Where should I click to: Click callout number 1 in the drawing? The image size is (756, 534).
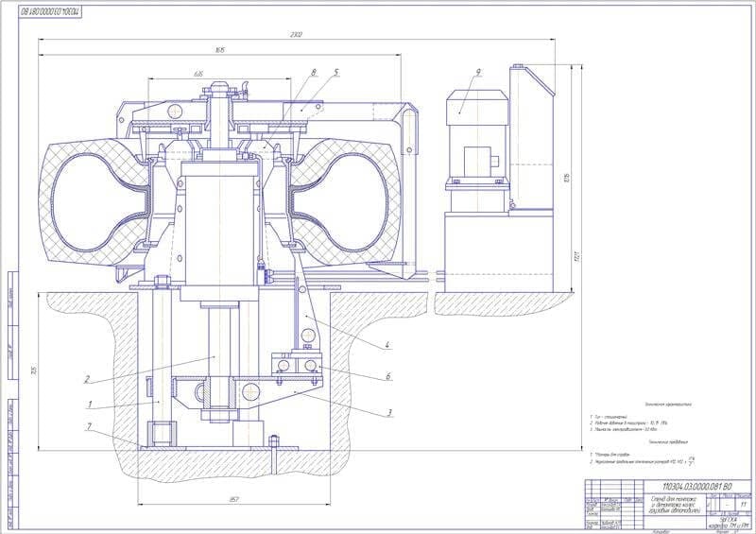click(90, 405)
